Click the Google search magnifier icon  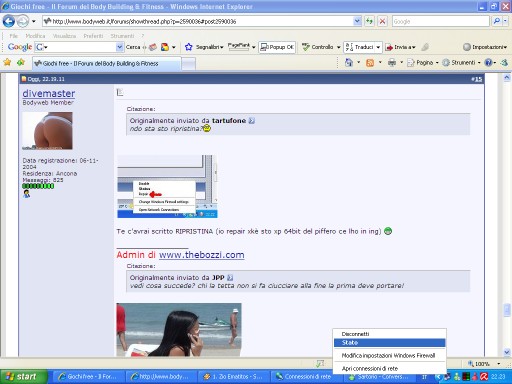pyautogui.click(x=496, y=21)
